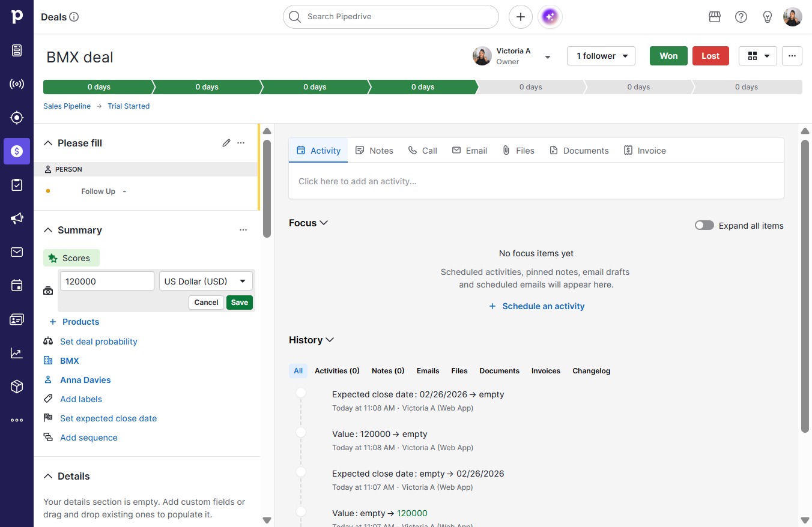Open the Insights chart sidebar icon
Image resolution: width=812 pixels, height=527 pixels.
17,353
